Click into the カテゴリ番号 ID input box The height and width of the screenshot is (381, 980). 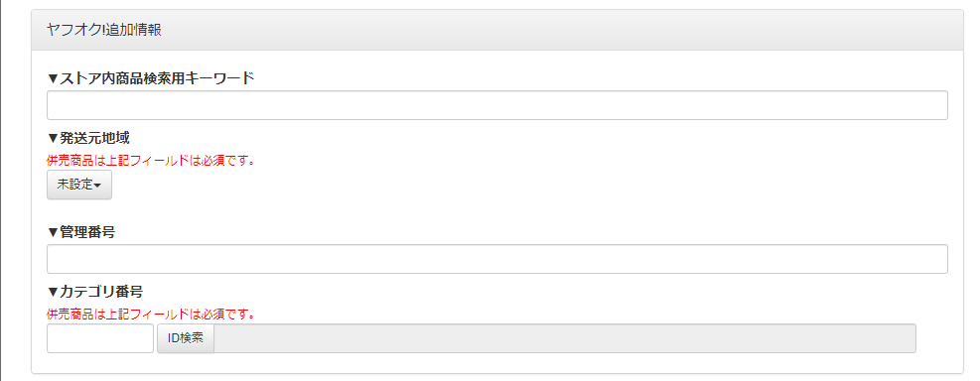click(x=100, y=338)
